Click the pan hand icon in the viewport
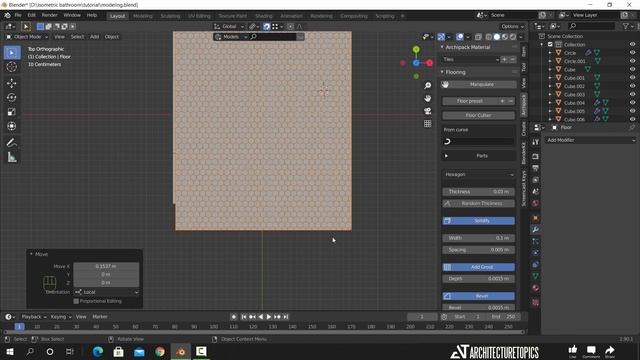This screenshot has height=360, width=640. pos(427,98)
